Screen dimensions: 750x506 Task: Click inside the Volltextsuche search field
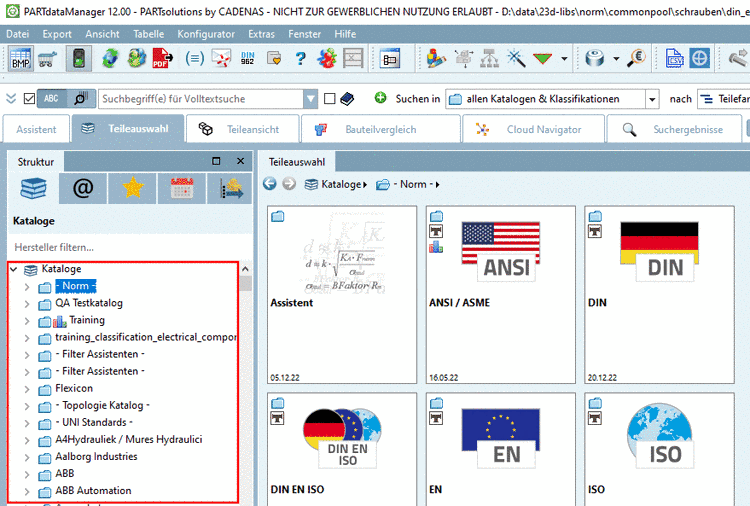click(201, 99)
